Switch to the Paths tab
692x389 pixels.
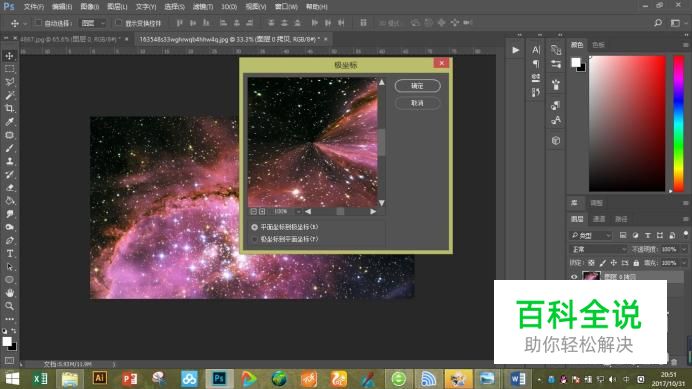621,219
